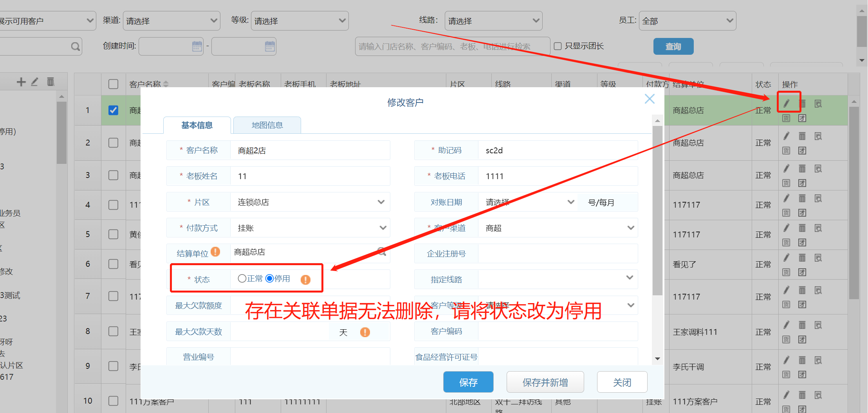Open the end date calendar picker
This screenshot has width=868, height=413.
coord(270,46)
